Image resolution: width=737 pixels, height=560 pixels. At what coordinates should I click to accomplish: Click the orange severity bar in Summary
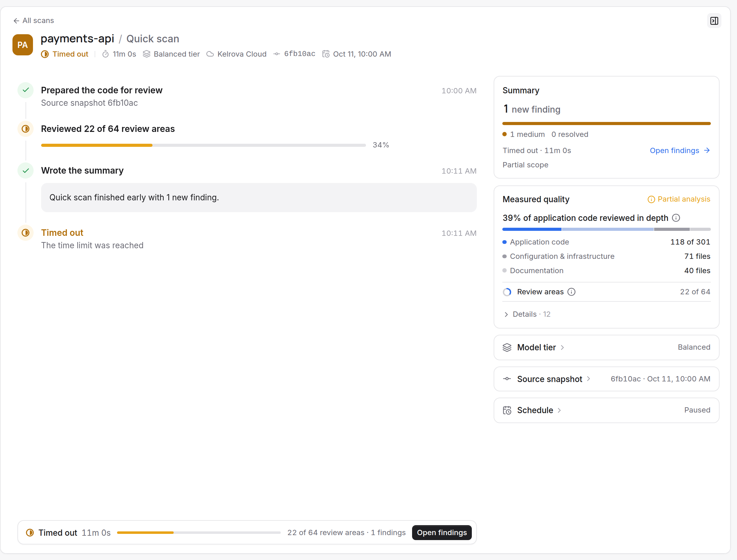pyautogui.click(x=606, y=124)
